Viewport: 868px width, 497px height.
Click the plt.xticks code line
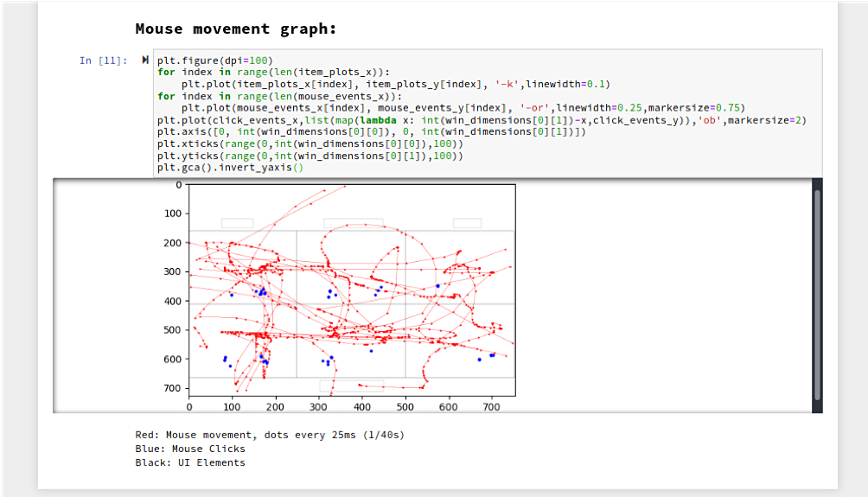(x=310, y=143)
